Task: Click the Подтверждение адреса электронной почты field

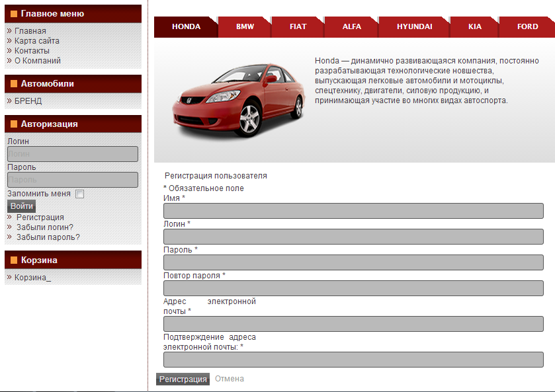Action: (353, 360)
